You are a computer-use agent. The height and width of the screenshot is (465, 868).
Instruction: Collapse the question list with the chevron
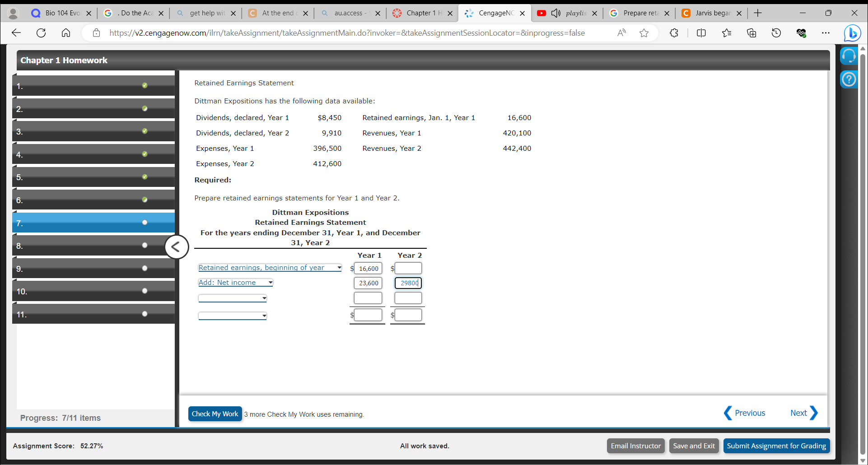pyautogui.click(x=177, y=246)
